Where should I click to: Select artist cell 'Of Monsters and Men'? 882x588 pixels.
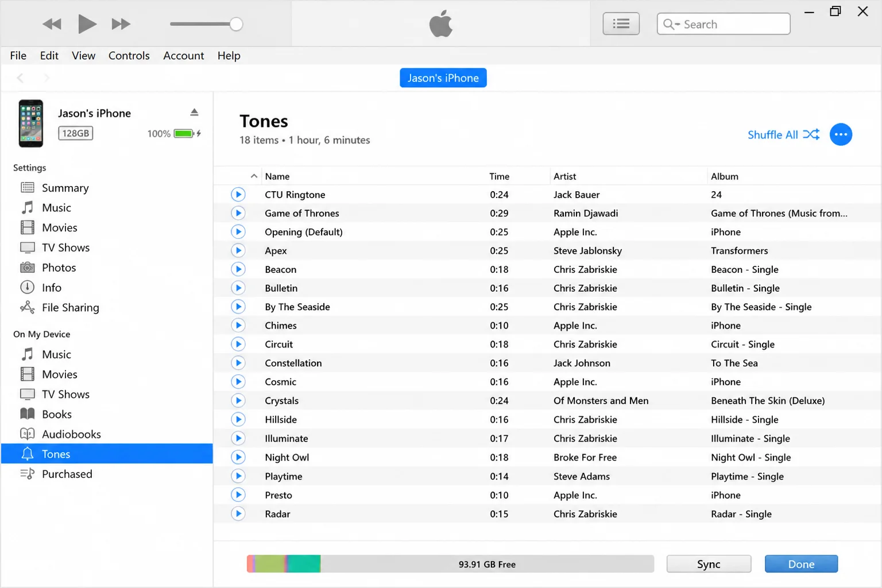[x=601, y=401]
